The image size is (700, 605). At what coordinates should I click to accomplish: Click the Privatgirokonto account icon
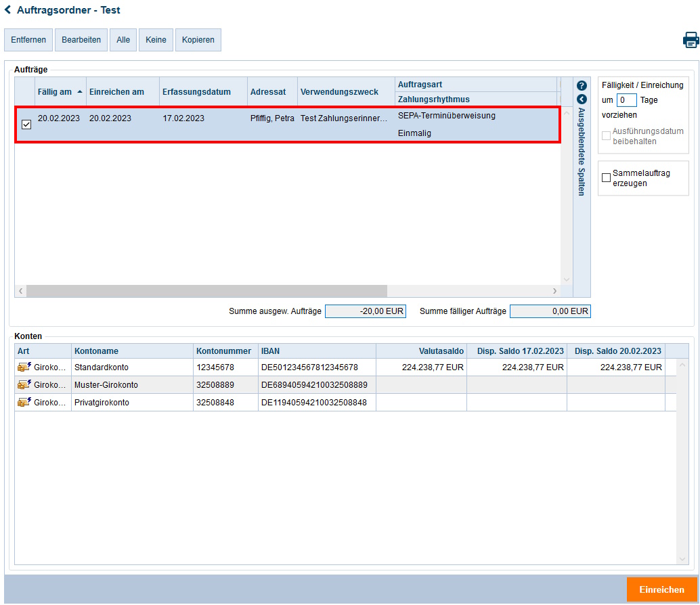coord(24,403)
